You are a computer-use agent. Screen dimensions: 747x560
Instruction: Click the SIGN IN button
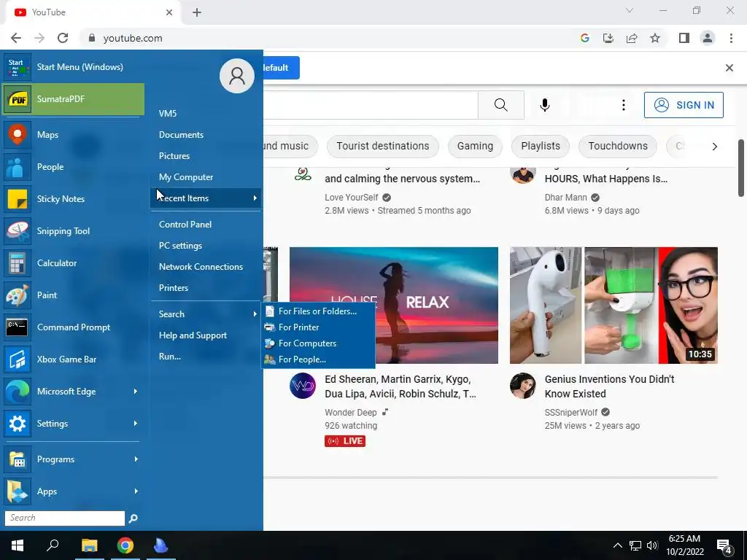(684, 105)
